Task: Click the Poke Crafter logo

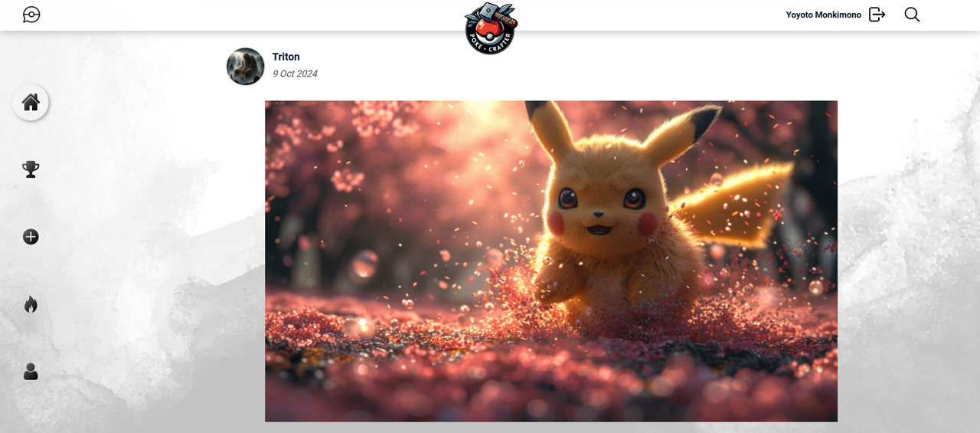Action: pyautogui.click(x=491, y=28)
